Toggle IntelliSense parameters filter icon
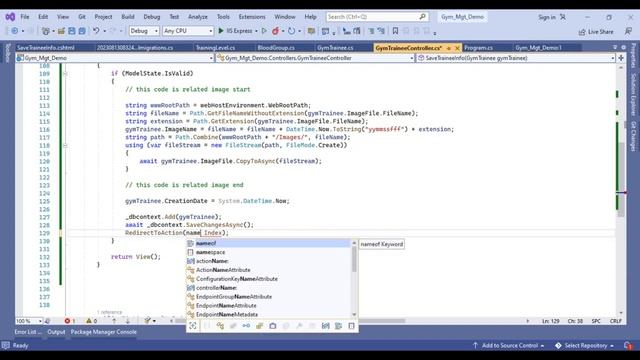Screen dimensions: 640x360 point(325,326)
